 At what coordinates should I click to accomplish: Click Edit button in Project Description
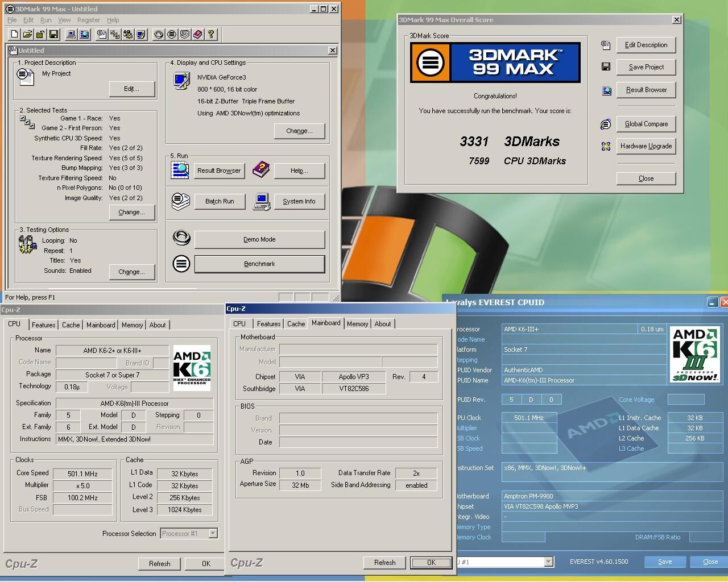click(132, 89)
